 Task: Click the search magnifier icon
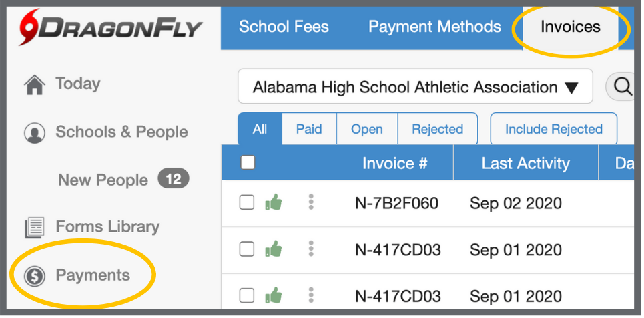point(623,86)
